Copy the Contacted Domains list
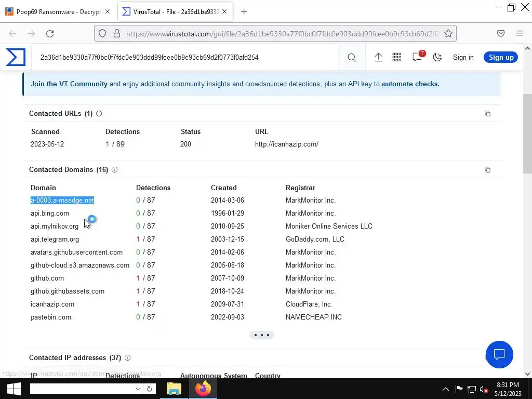 coord(487,170)
